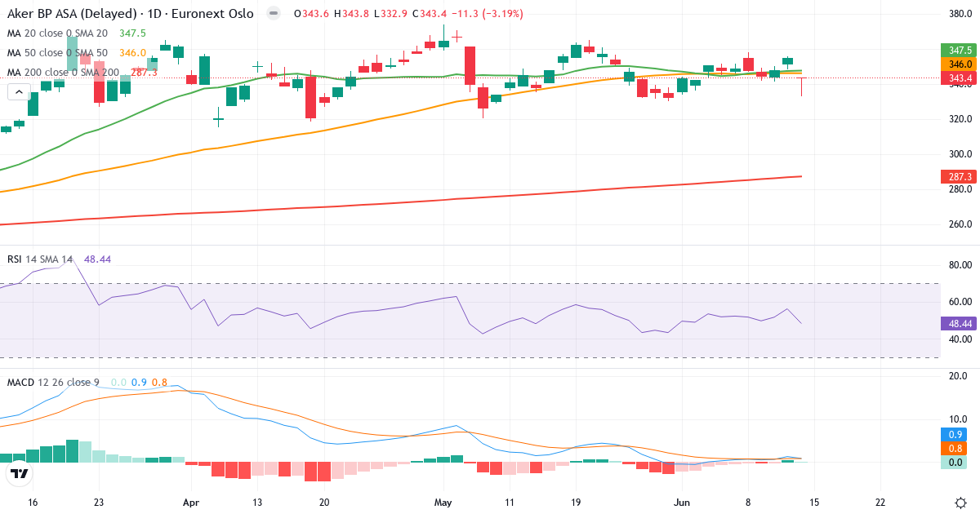This screenshot has height=514, width=980.
Task: Click the TradingView logo
Action: coord(19,473)
